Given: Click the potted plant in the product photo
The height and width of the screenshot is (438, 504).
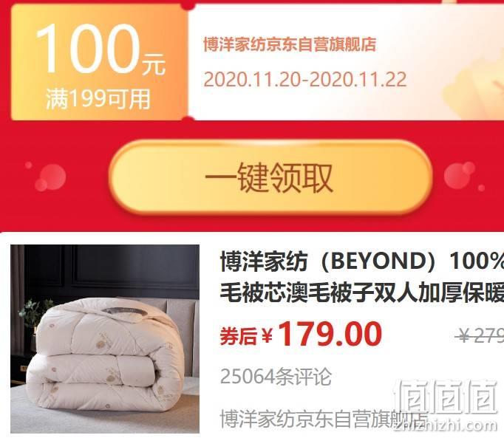Looking at the screenshot, I should pos(35,320).
